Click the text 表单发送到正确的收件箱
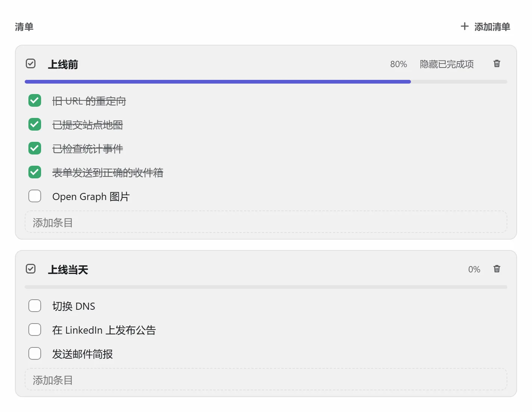Image resolution: width=532 pixels, height=412 pixels. (108, 173)
